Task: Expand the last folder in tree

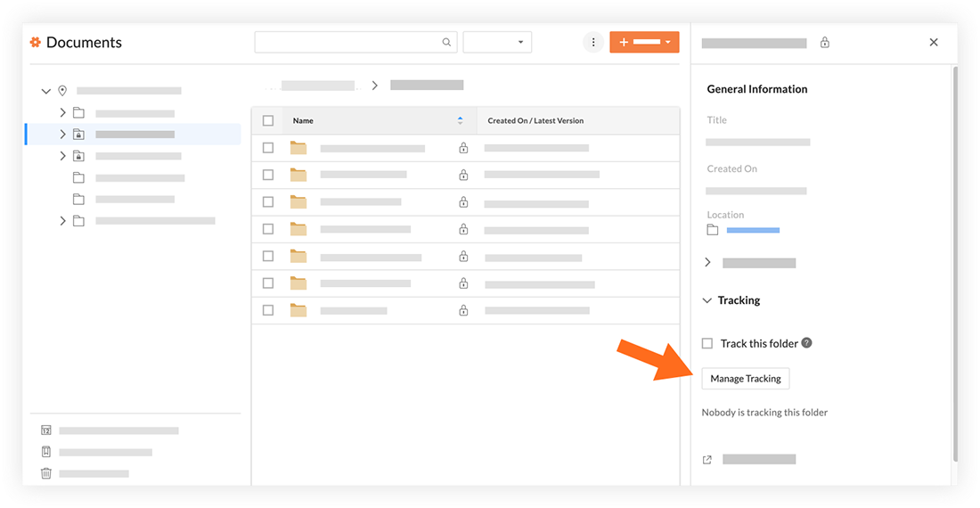Action: [62, 220]
